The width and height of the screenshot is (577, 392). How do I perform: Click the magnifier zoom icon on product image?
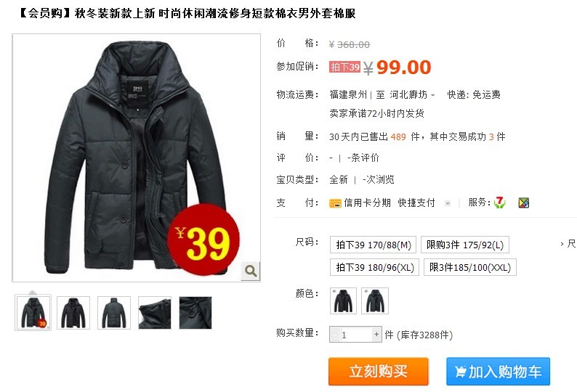click(x=251, y=271)
